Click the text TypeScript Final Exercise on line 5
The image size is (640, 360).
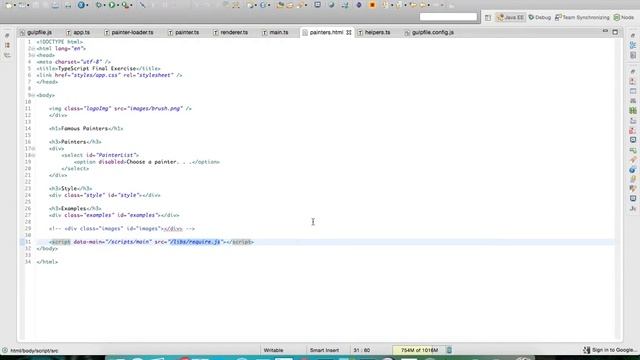[x=97, y=69]
